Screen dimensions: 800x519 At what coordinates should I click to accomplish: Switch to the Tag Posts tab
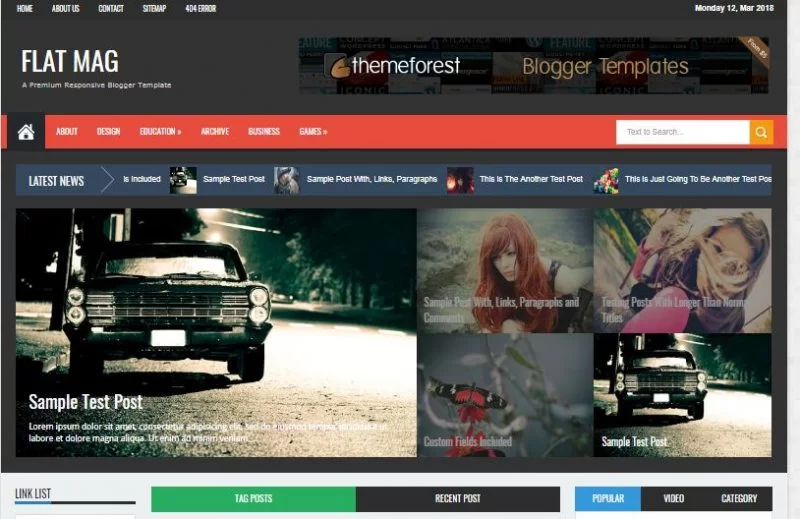(253, 499)
